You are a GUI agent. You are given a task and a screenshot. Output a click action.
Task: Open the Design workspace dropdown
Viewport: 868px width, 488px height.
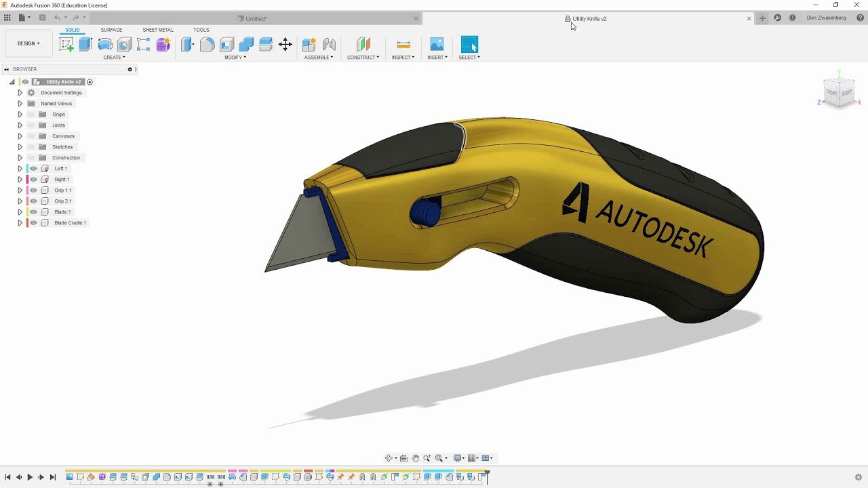pos(28,43)
